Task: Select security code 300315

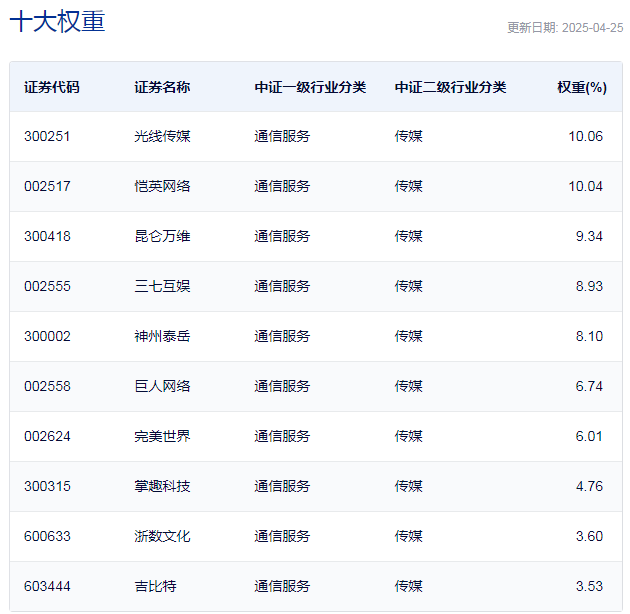Action: click(x=48, y=486)
